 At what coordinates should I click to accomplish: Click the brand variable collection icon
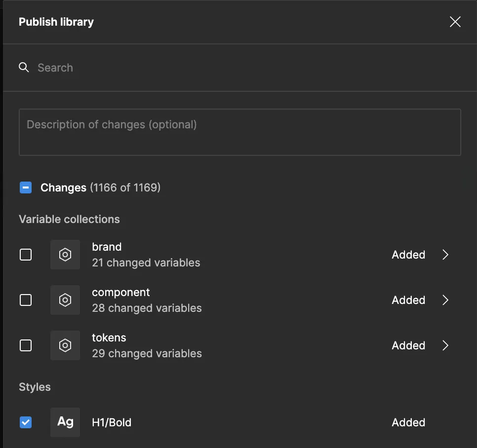pyautogui.click(x=65, y=255)
